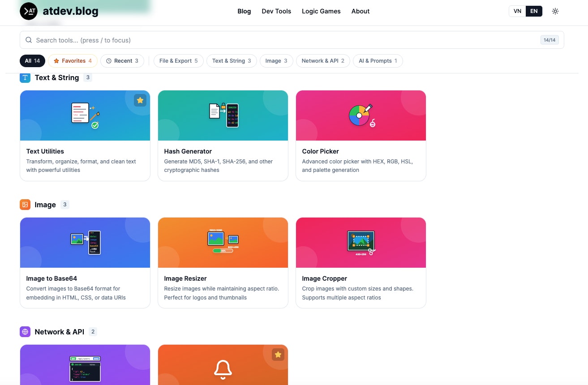This screenshot has height=385, width=588.
Task: Filter by Favorites
Action: tap(73, 61)
